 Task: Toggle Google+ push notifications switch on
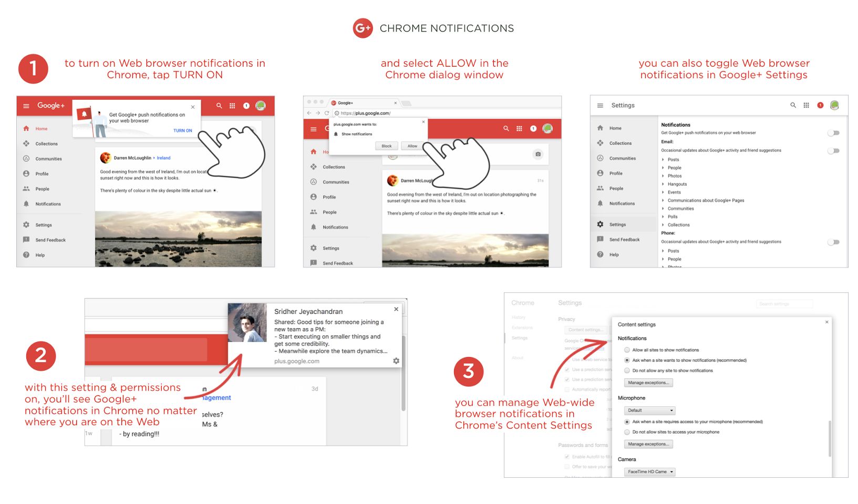tap(833, 133)
